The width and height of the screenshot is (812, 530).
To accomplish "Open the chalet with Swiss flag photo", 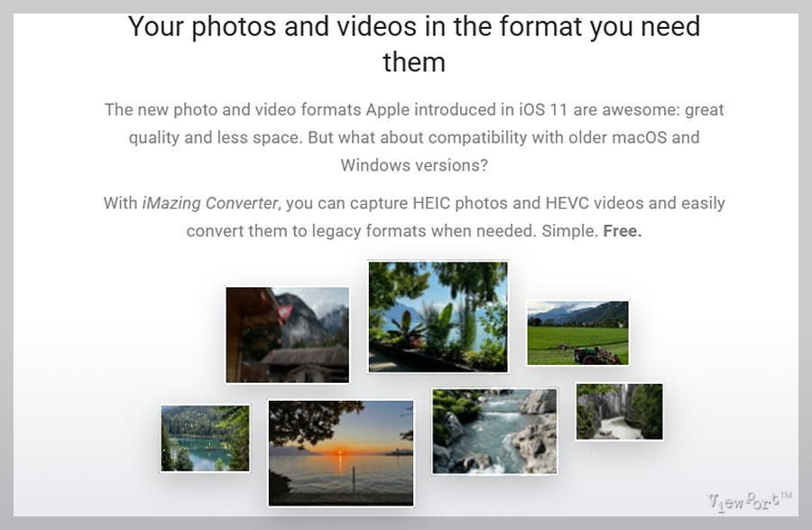I will click(288, 335).
